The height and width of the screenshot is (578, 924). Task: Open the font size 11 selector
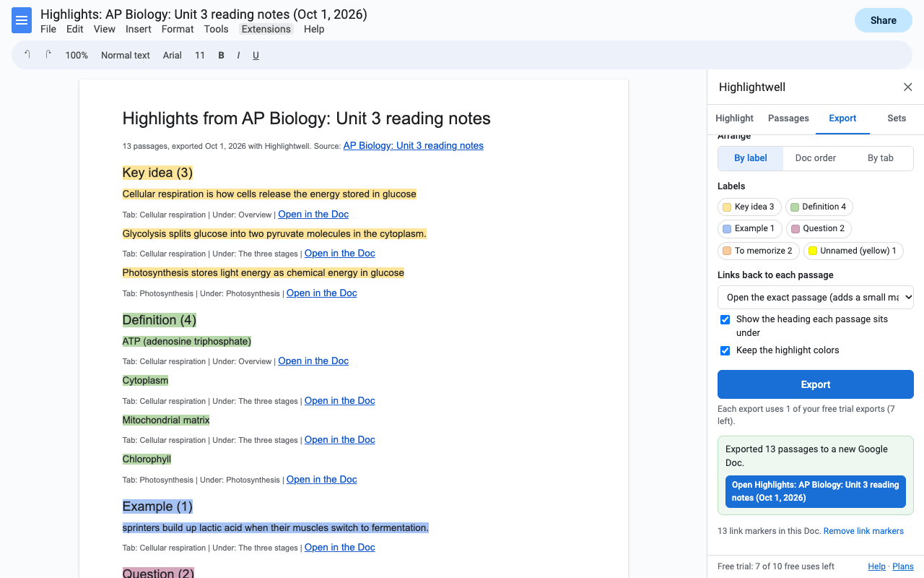pyautogui.click(x=200, y=55)
